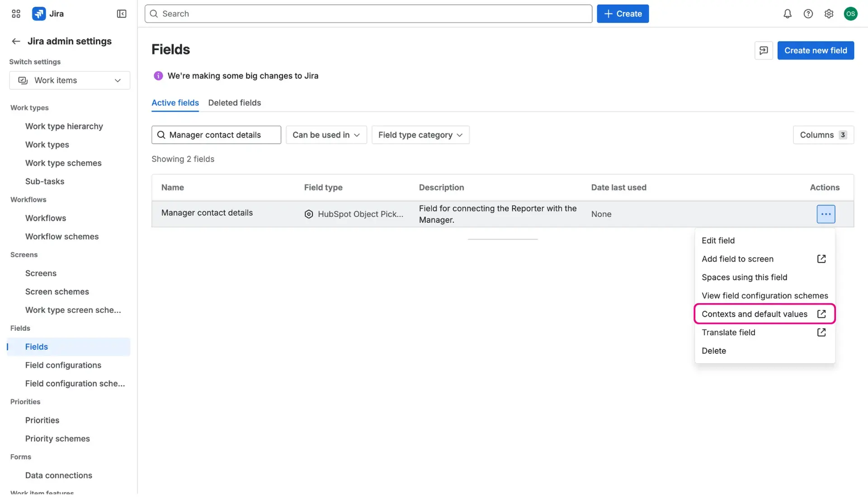The image size is (868, 498).
Task: Open the Field type category filter
Action: click(x=420, y=135)
